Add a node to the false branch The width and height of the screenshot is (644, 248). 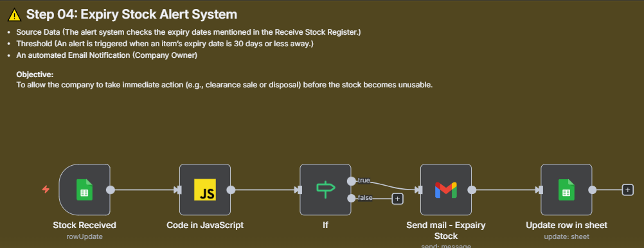[397, 199]
